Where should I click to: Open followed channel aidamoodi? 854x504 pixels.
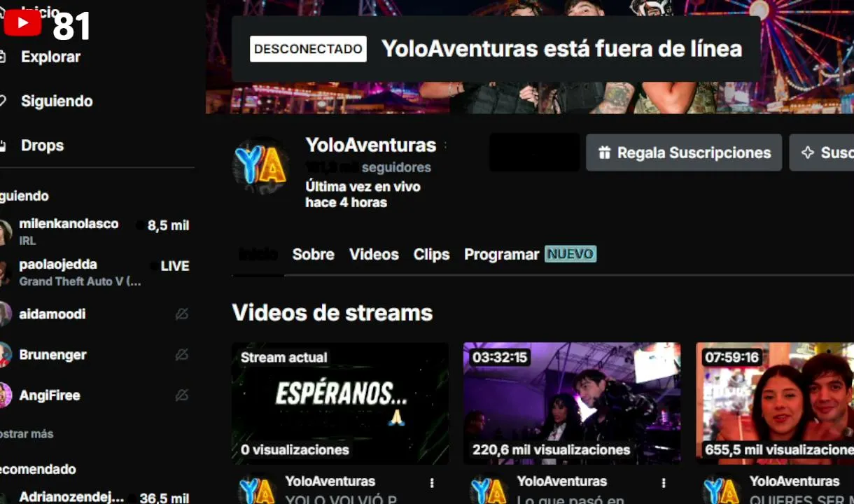pos(95,314)
